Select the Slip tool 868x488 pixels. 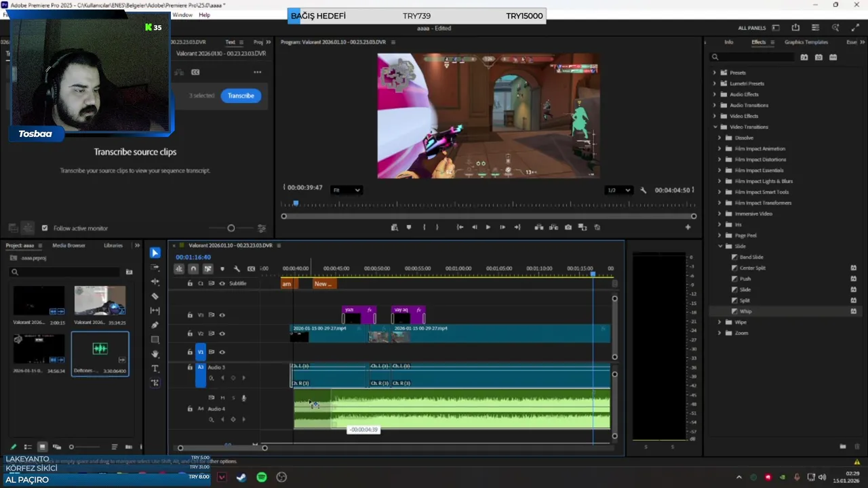pos(155,310)
